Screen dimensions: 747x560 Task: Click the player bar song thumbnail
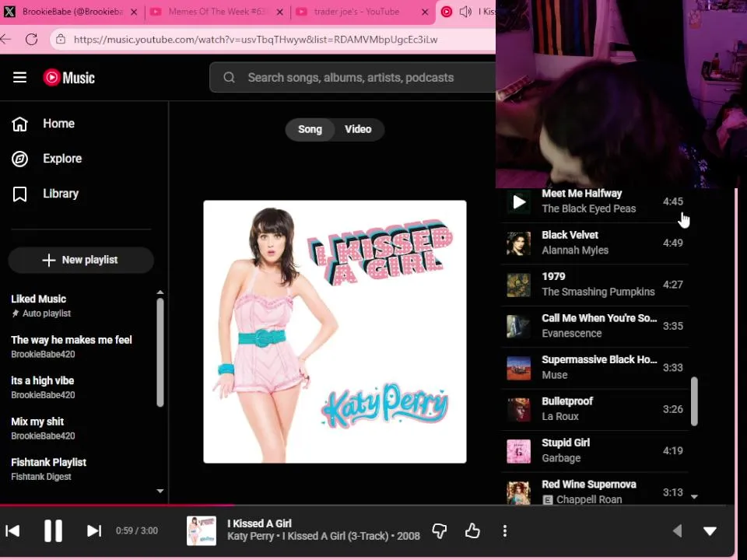(201, 531)
